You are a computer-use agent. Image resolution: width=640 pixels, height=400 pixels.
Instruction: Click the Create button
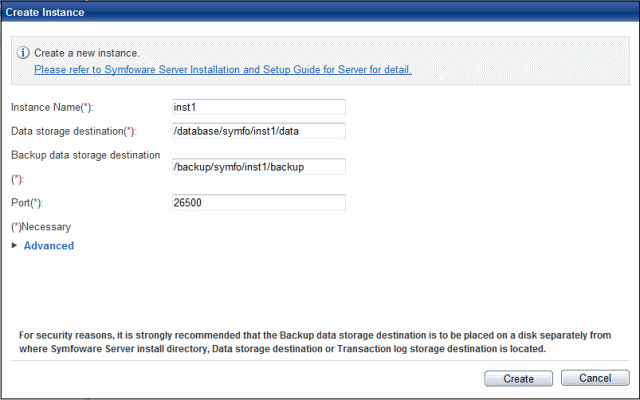click(518, 378)
